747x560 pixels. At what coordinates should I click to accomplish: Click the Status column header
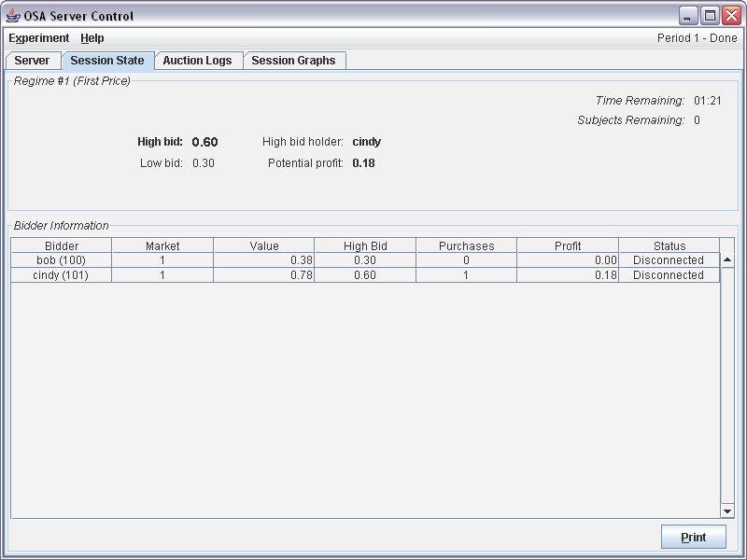[x=669, y=245]
